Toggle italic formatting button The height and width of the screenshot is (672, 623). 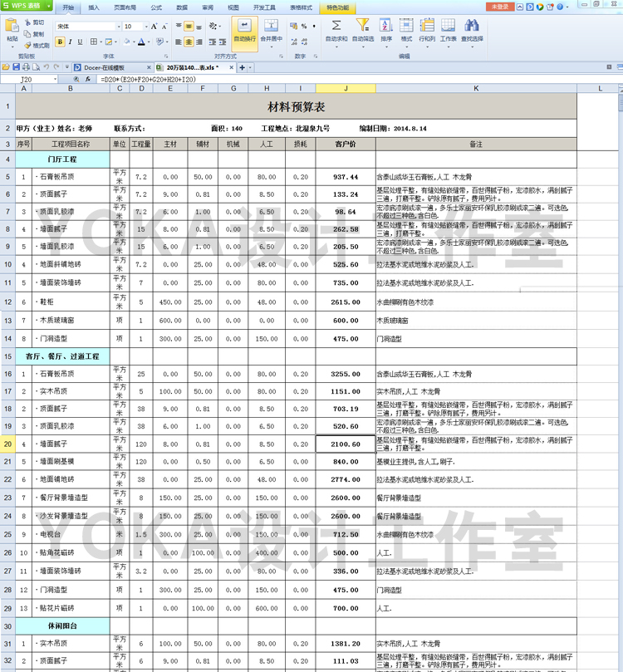click(x=71, y=42)
